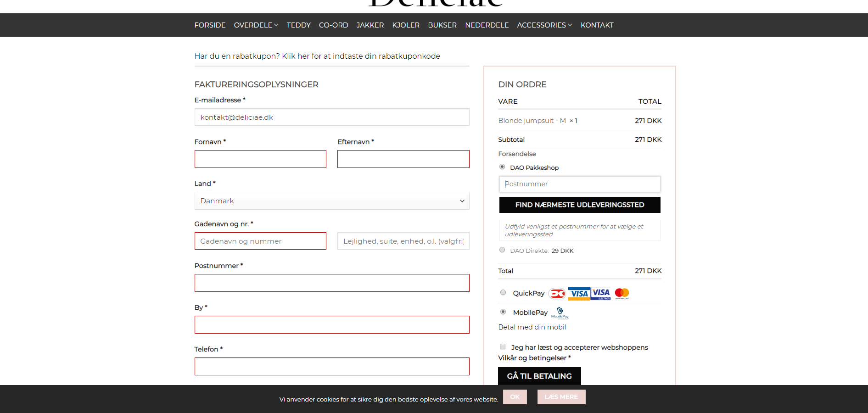Click FIND NÆRMESTE UDLEVERINGSSTED button
The height and width of the screenshot is (413, 868).
(579, 205)
